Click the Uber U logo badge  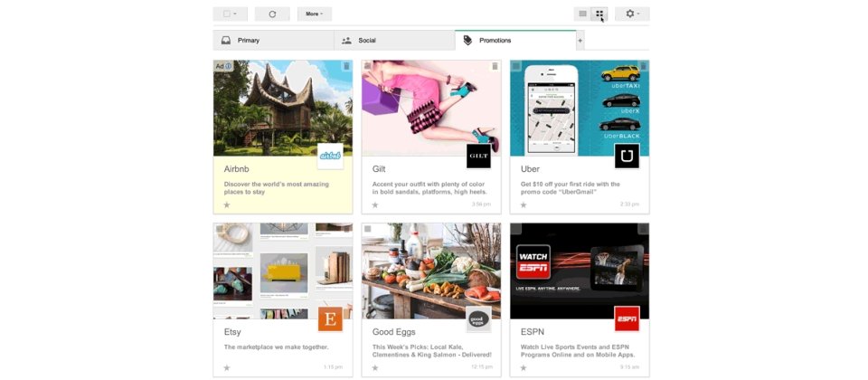click(627, 157)
